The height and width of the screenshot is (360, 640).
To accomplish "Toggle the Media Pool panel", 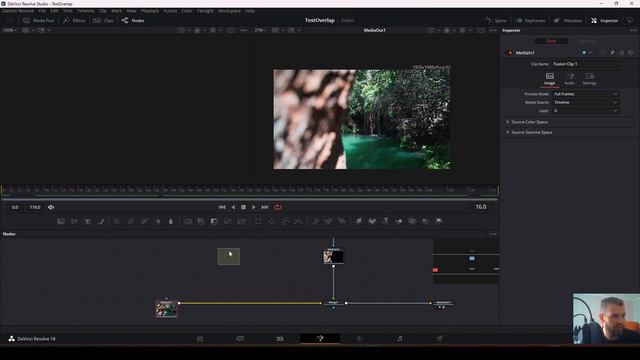I will 39,20.
